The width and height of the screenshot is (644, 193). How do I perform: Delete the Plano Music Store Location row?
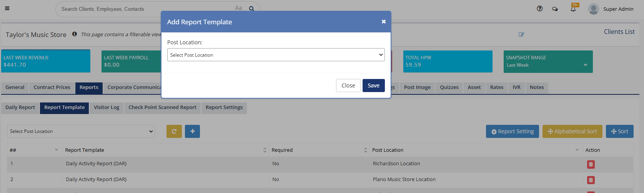point(591,180)
